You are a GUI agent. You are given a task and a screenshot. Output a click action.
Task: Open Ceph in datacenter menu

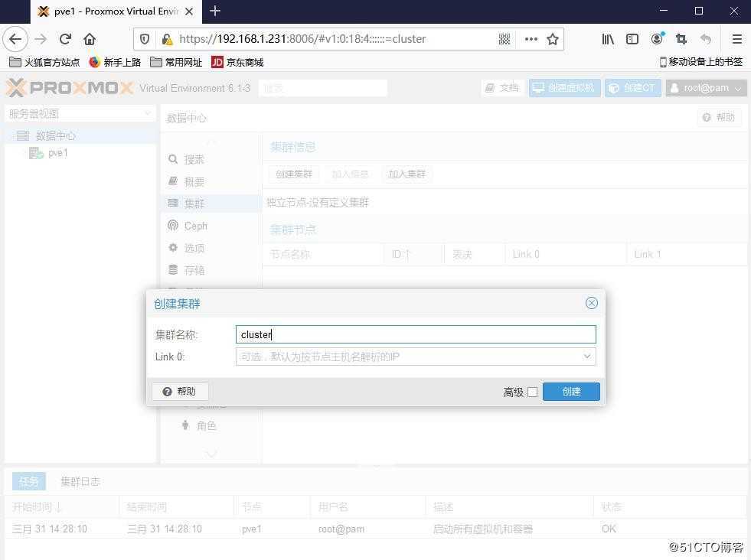point(211,226)
